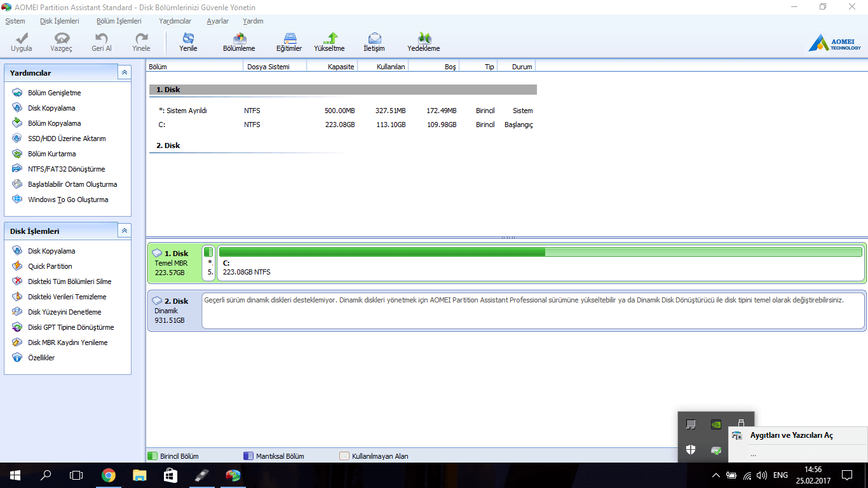The width and height of the screenshot is (868, 488).
Task: Select the C: partition row
Action: 343,125
